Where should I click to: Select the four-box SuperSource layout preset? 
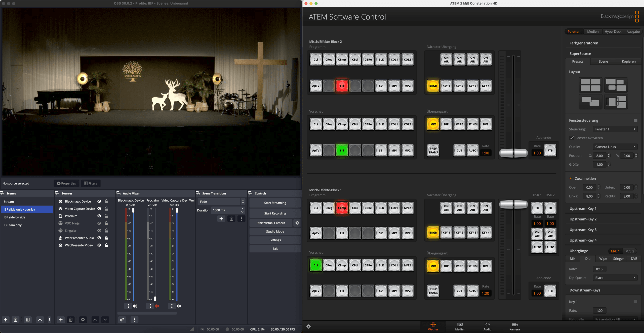(x=590, y=85)
